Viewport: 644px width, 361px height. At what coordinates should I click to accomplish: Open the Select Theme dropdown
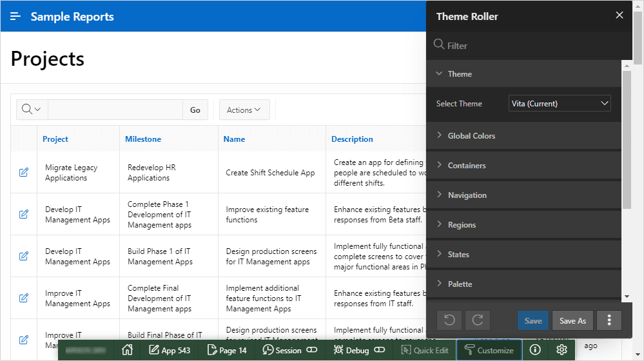click(560, 103)
